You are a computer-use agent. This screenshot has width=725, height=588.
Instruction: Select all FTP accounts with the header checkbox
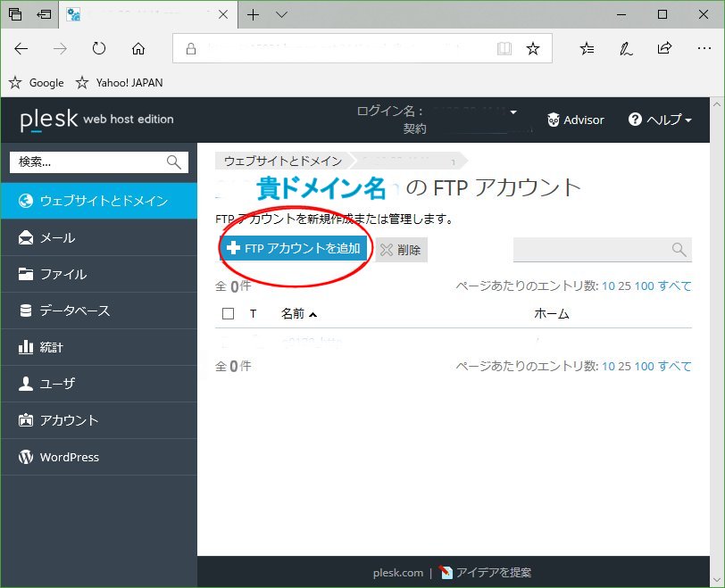click(x=226, y=313)
